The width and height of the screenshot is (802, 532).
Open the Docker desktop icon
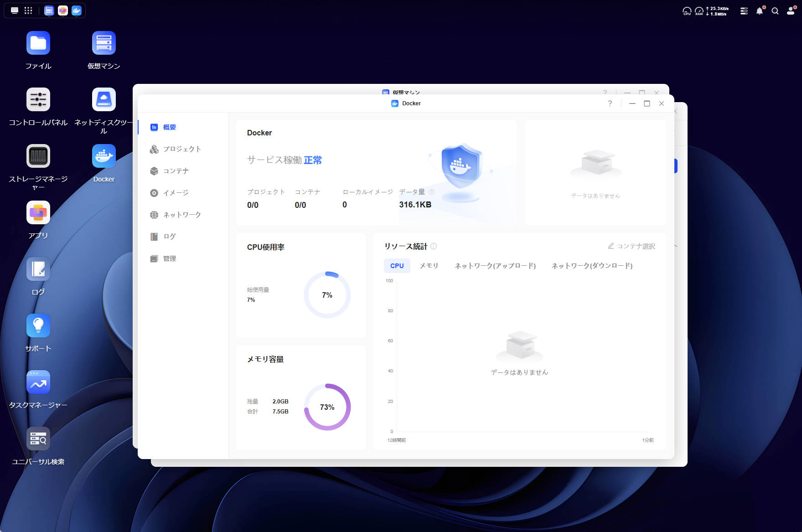104,156
